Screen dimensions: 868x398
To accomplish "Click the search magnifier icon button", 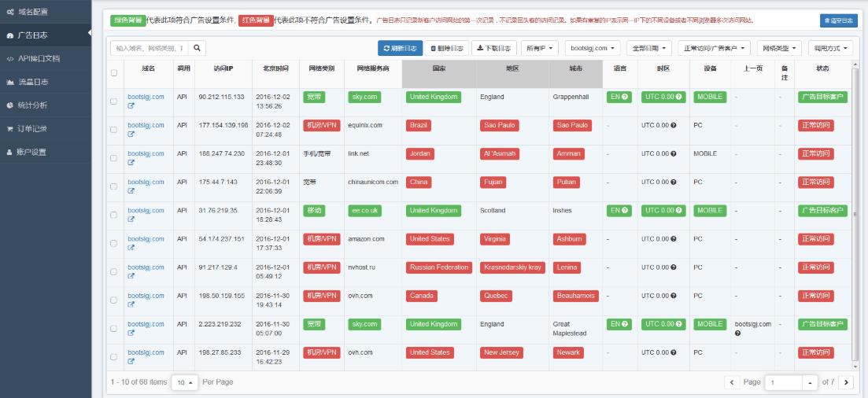I will (x=197, y=48).
